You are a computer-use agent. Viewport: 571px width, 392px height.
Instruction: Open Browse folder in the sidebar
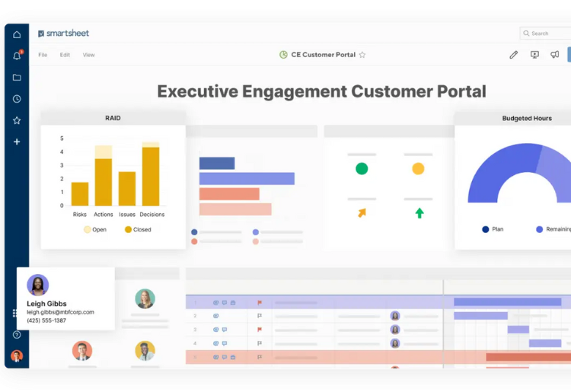17,77
